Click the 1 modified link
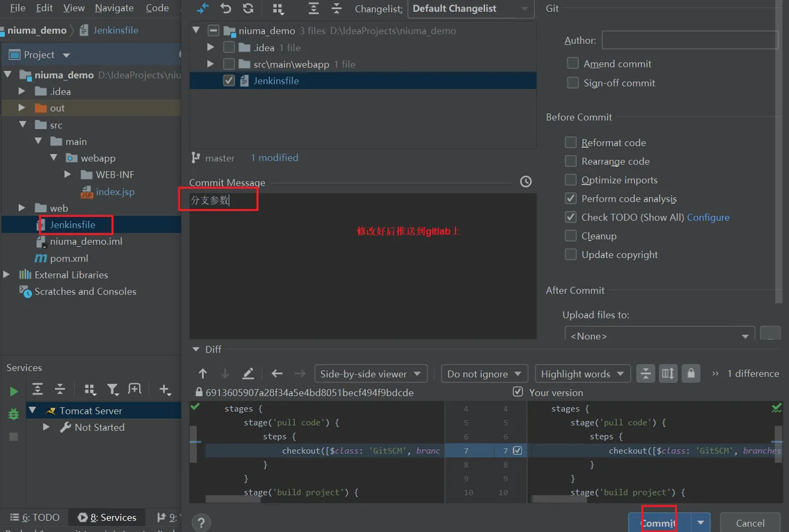Viewport: 789px width, 532px height. [x=274, y=158]
